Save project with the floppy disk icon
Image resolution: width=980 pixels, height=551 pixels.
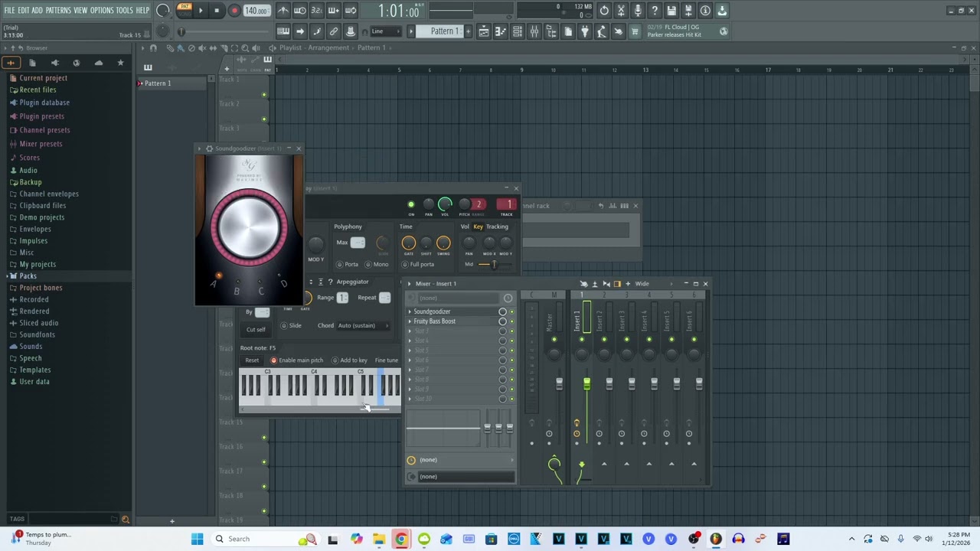[x=671, y=11]
